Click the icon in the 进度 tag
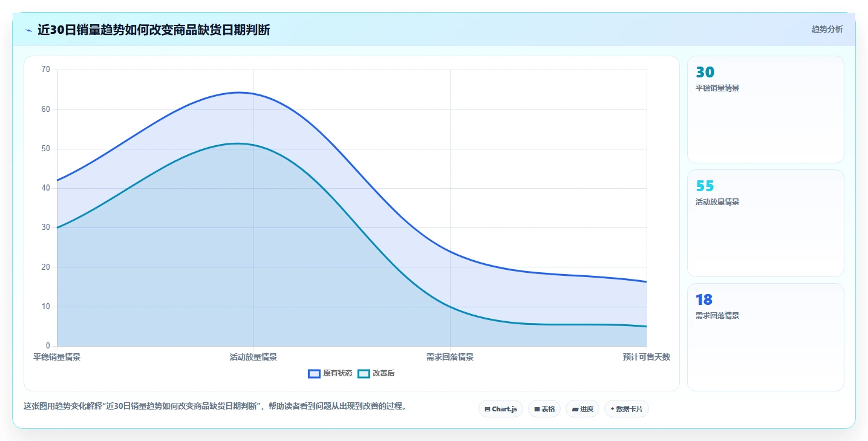 pos(575,410)
